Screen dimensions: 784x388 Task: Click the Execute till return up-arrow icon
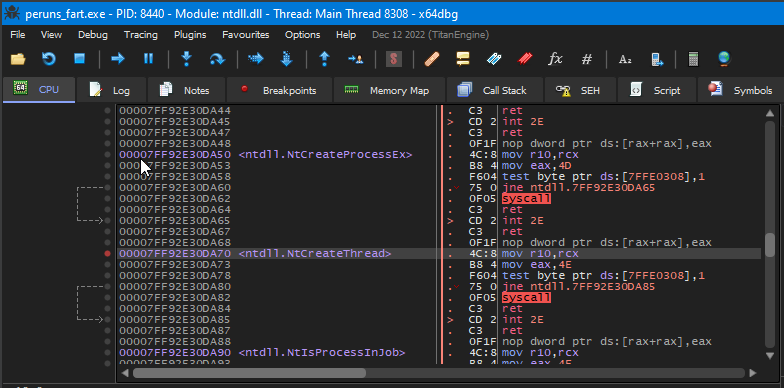324,59
